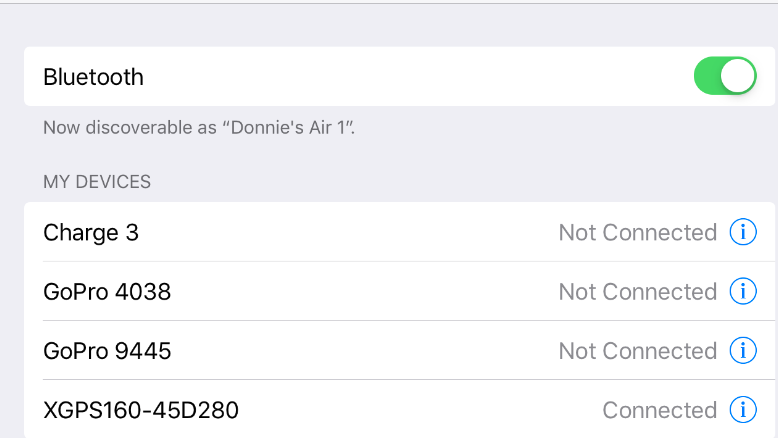Select the XGPS160-45D280 device name
The height and width of the screenshot is (438, 778).
click(x=141, y=410)
